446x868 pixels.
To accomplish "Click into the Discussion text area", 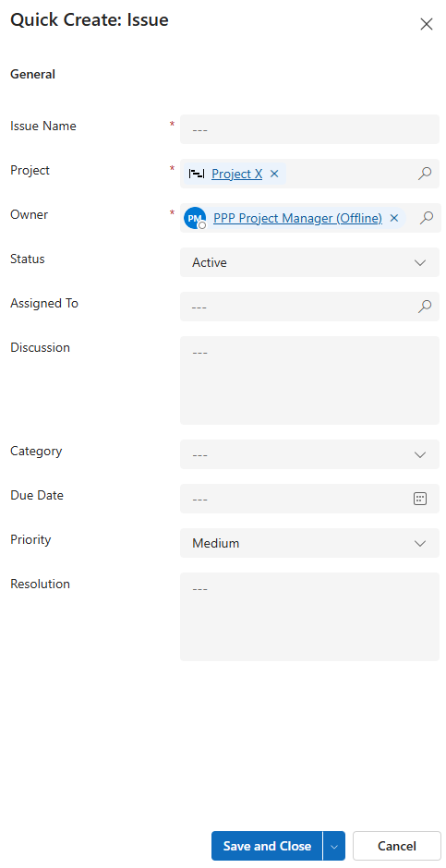I will click(x=309, y=380).
